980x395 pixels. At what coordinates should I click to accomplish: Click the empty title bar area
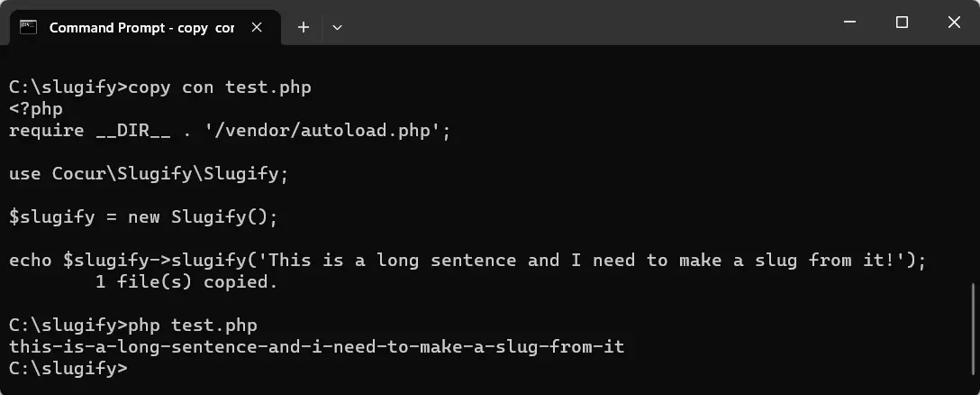tap(587, 23)
